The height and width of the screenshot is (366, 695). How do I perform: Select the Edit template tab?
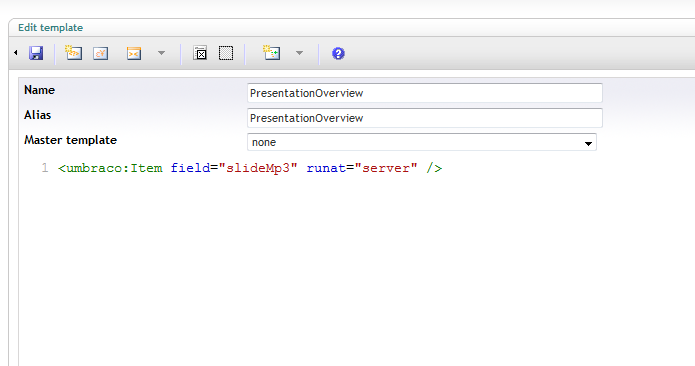(x=51, y=27)
